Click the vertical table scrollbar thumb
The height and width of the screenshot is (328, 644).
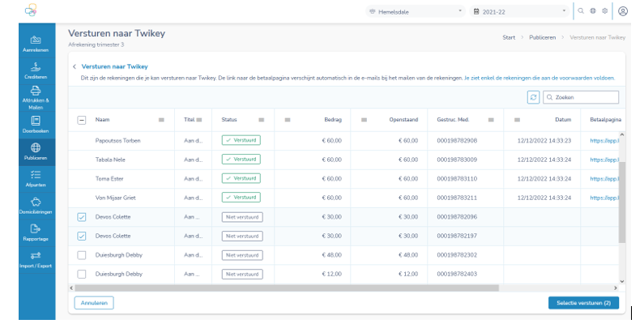pyautogui.click(x=622, y=202)
